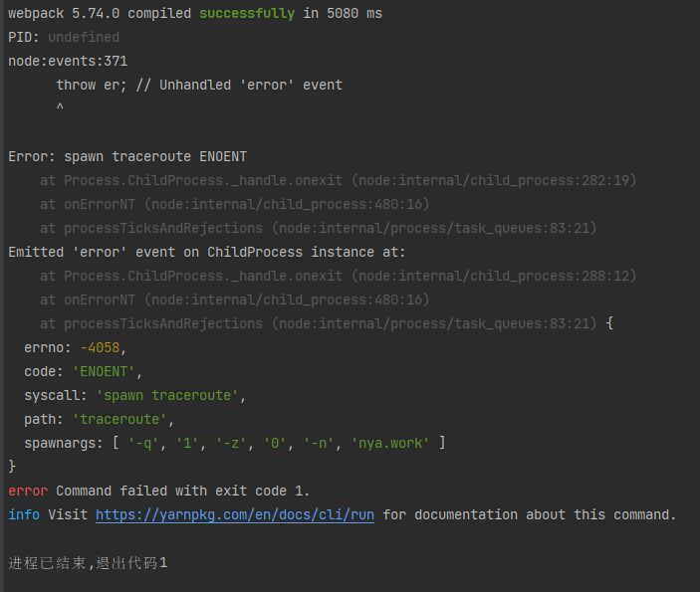Click the 'Emitted error event on ChildProcess' line
700x592 pixels.
tap(207, 252)
